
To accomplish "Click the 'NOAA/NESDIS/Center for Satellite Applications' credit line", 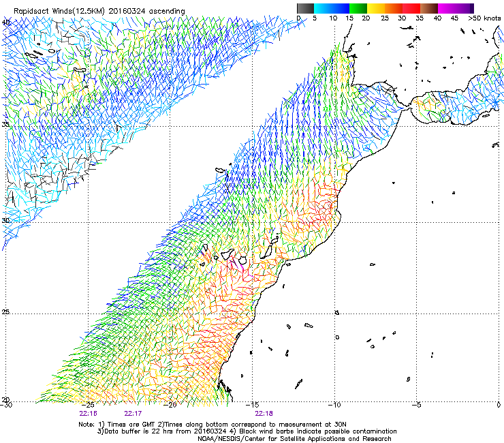I will pos(294,439).
